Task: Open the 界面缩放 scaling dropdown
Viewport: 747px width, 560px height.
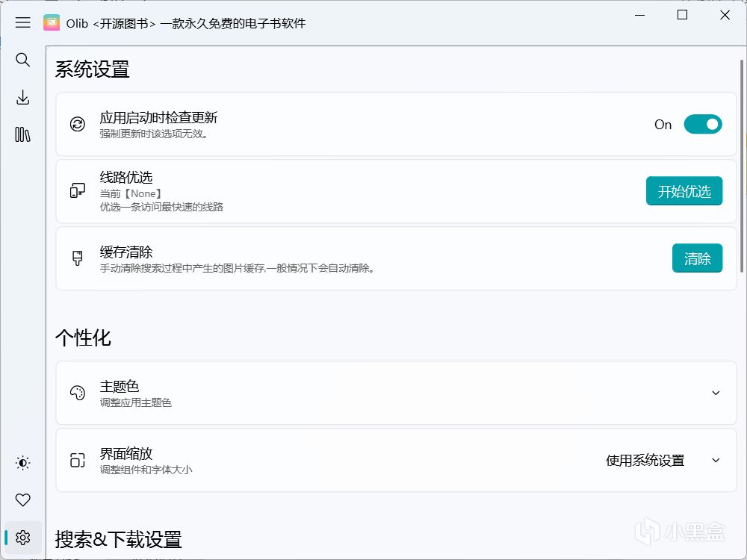Action: 716,460
